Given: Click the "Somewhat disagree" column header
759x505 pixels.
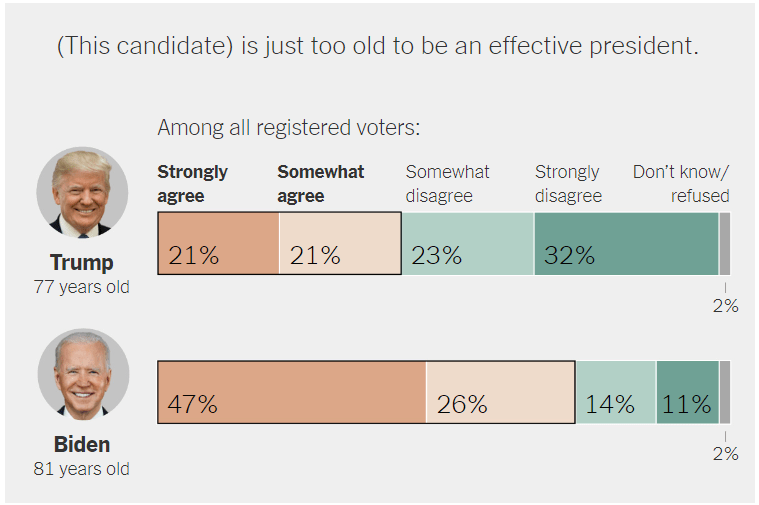Looking at the screenshot, I should tap(447, 184).
